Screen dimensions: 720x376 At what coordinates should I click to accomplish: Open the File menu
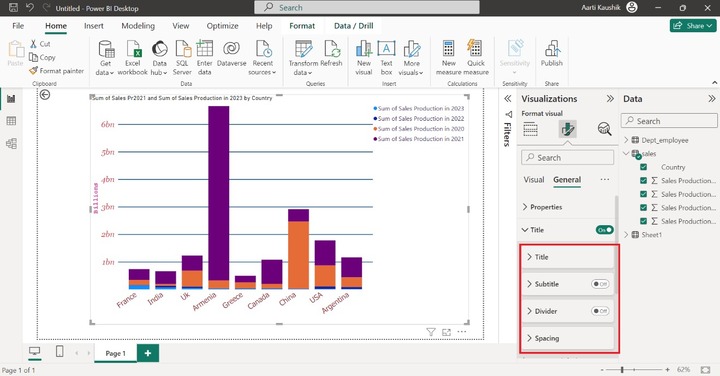[18, 26]
